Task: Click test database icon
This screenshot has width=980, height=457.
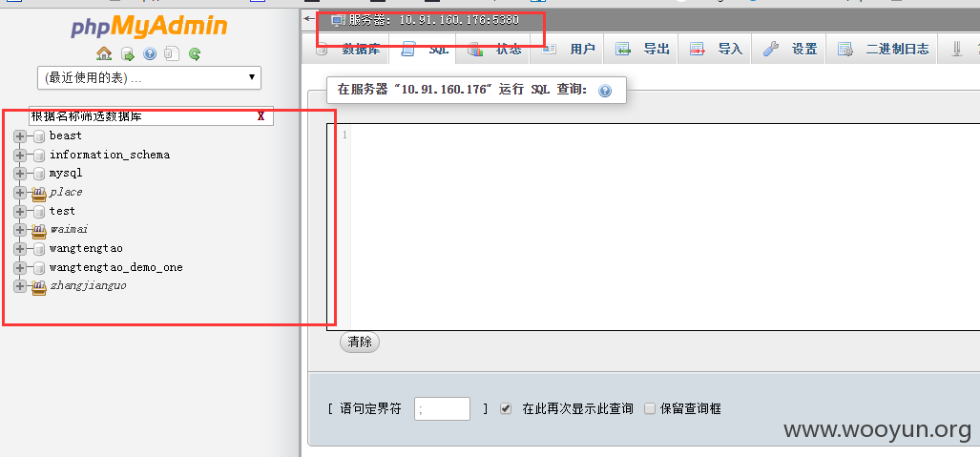Action: click(39, 211)
